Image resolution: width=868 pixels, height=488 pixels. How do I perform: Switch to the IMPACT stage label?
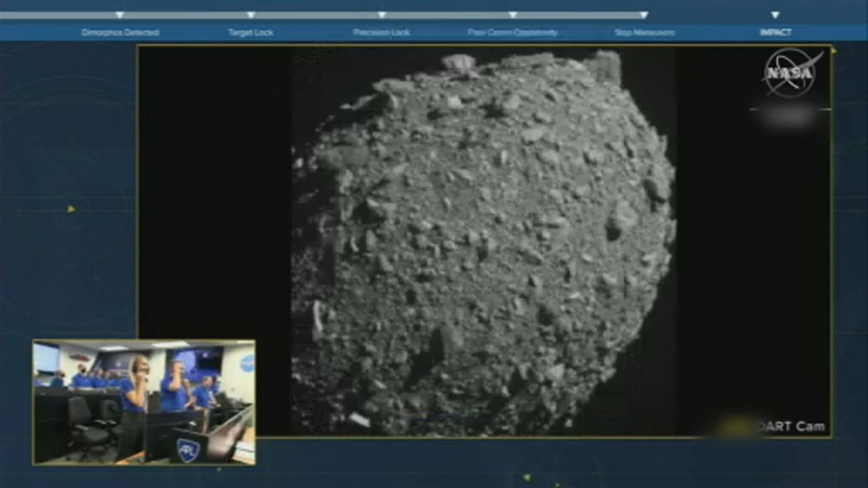776,33
